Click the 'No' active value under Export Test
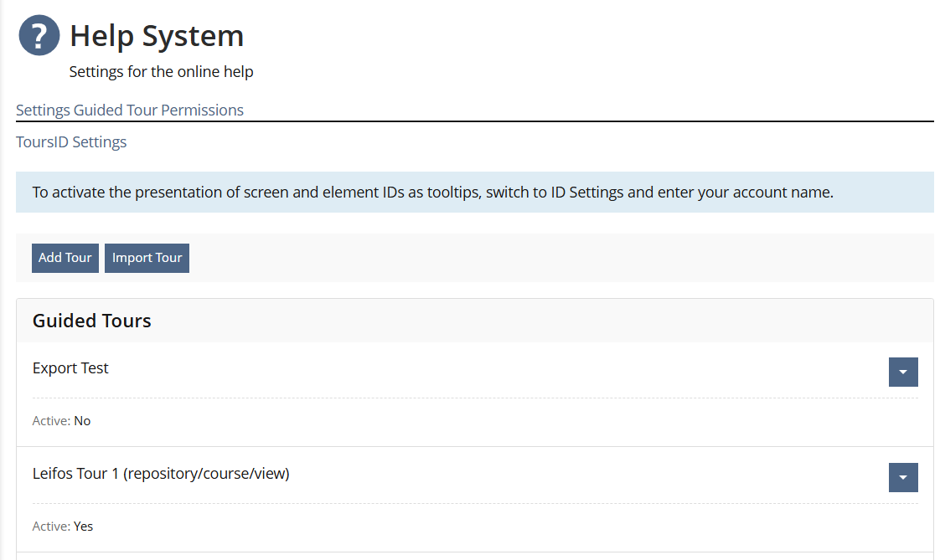This screenshot has width=940, height=560. pyautogui.click(x=82, y=421)
